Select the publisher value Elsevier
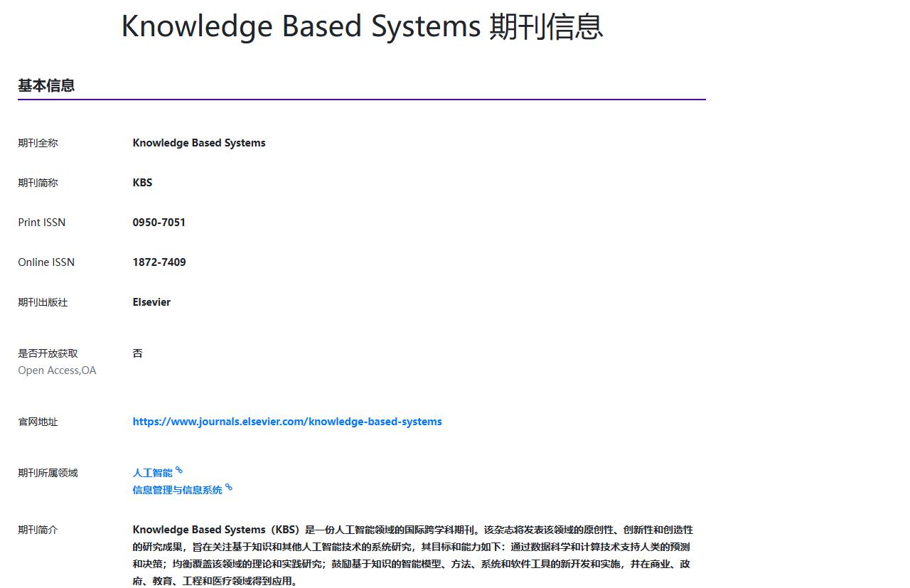The width and height of the screenshot is (910, 588). coord(151,302)
